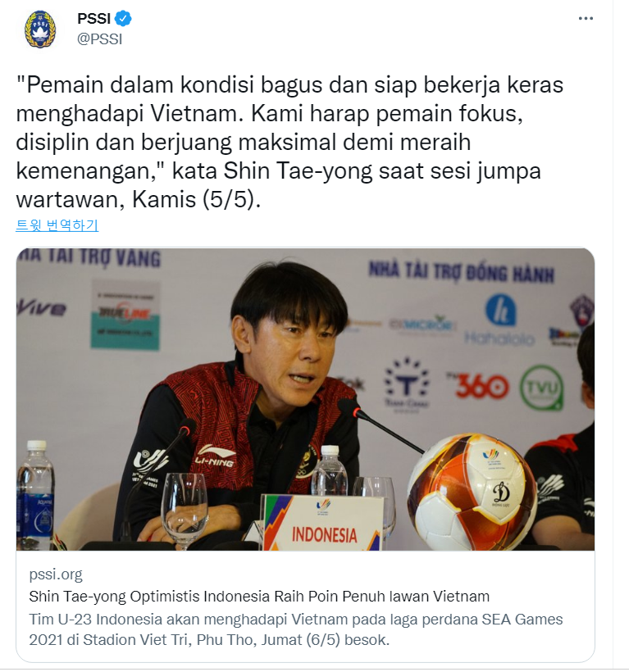This screenshot has height=672, width=629.
Task: Click the blue verified badge
Action: coord(124,19)
